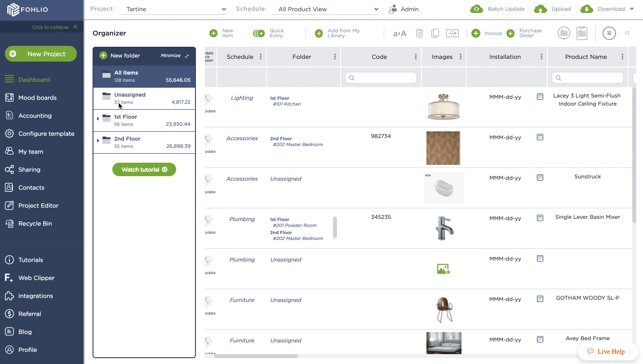This screenshot has height=364, width=643.
Task: Go to the Dashboard
Action: click(34, 80)
